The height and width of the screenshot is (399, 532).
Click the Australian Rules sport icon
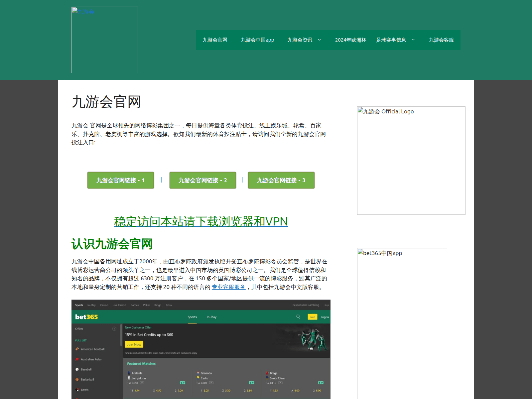coord(77,359)
